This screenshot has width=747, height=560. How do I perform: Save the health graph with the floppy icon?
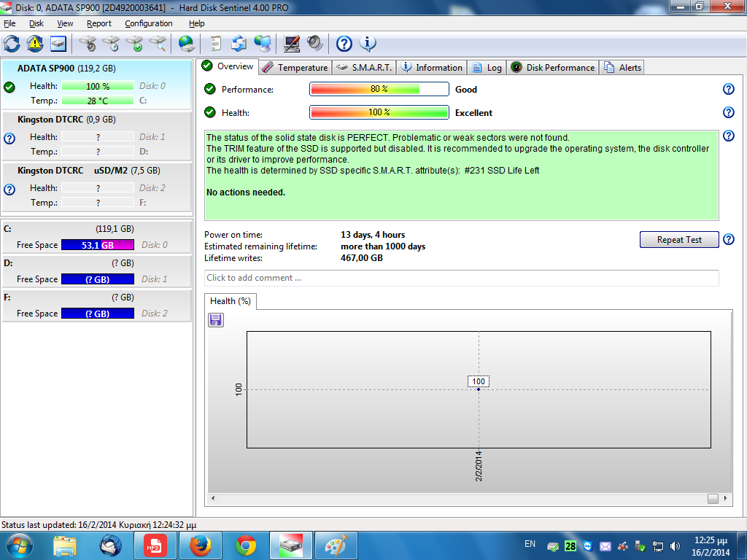coord(216,320)
